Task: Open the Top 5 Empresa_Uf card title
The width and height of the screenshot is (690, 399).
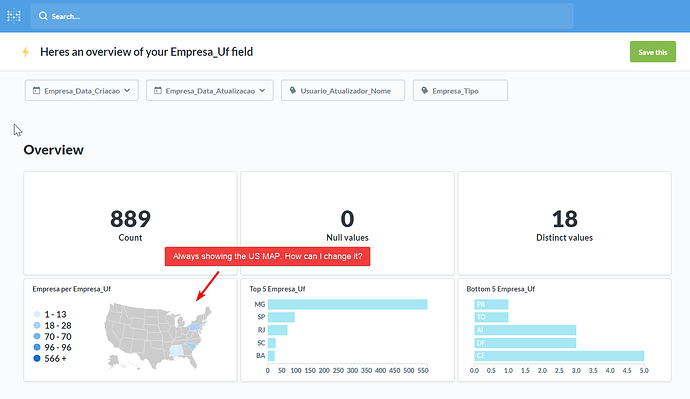Action: tap(277, 289)
